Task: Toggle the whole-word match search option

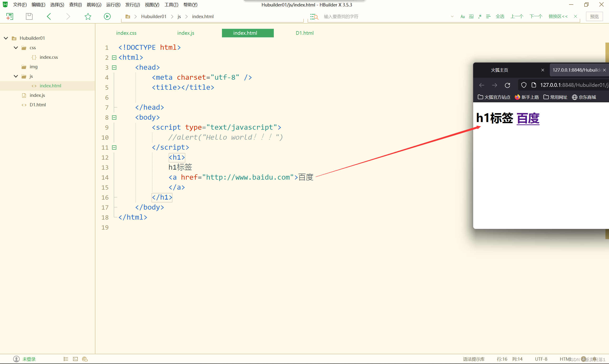Action: coord(471,16)
